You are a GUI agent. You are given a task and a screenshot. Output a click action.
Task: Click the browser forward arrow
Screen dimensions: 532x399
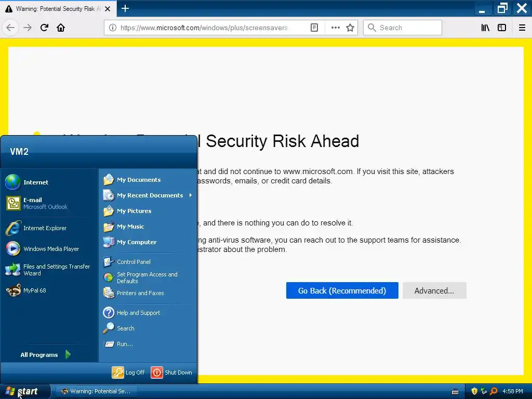point(28,28)
